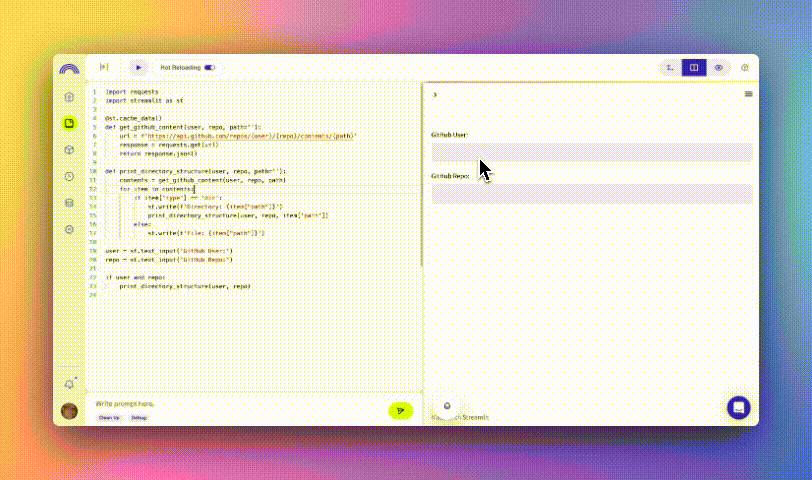Screen dimensions: 812x480
Task: Open the help question mark icon
Action: [x=745, y=67]
